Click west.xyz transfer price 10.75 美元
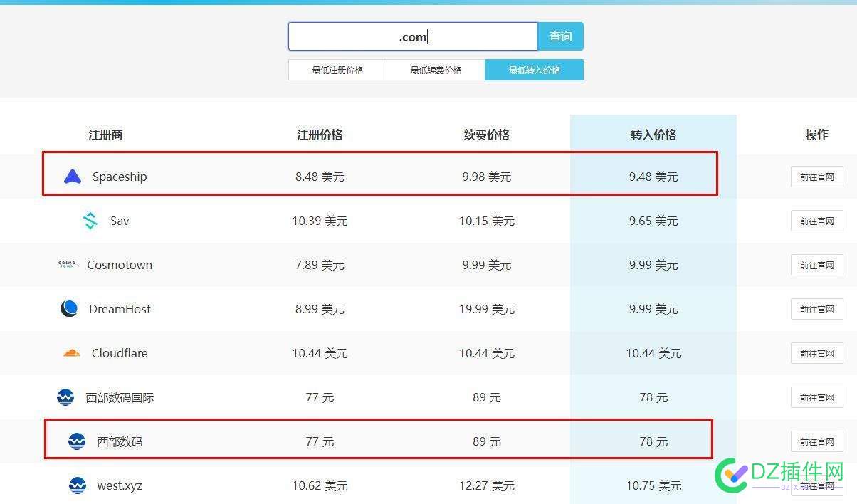This screenshot has width=857, height=504. (653, 485)
